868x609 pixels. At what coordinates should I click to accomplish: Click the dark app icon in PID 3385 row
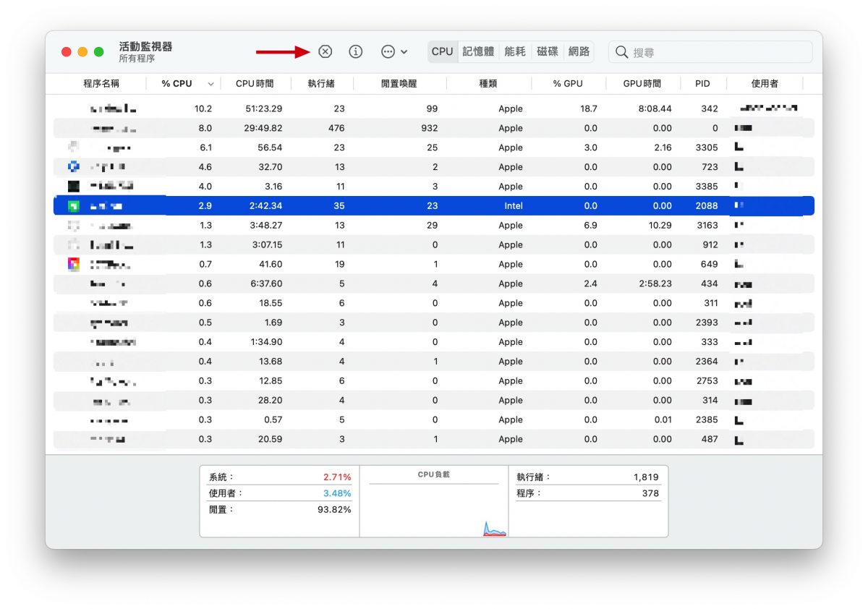point(73,186)
